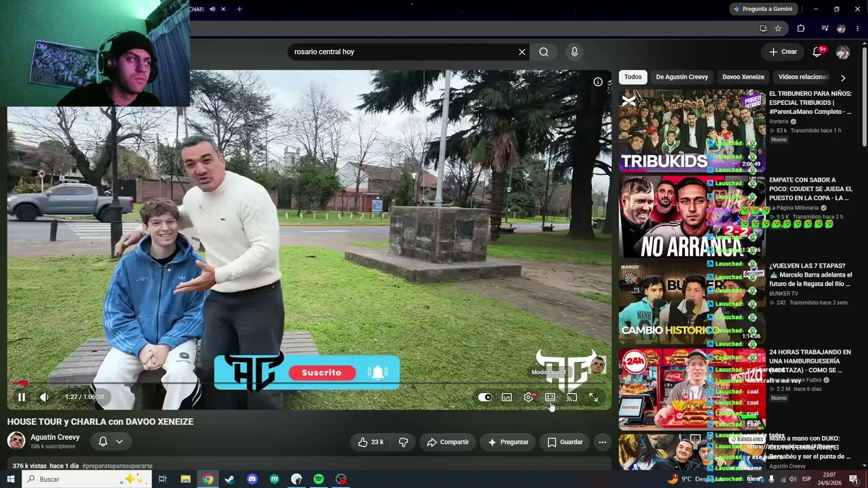Save the video with Guardar
The height and width of the screenshot is (488, 868).
pos(565,442)
